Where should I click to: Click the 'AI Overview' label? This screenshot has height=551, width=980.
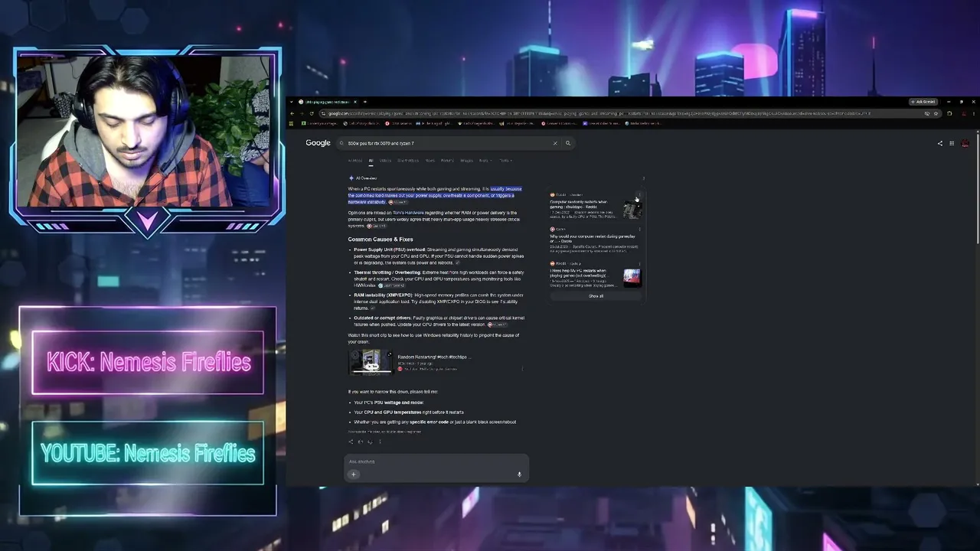pyautogui.click(x=366, y=178)
